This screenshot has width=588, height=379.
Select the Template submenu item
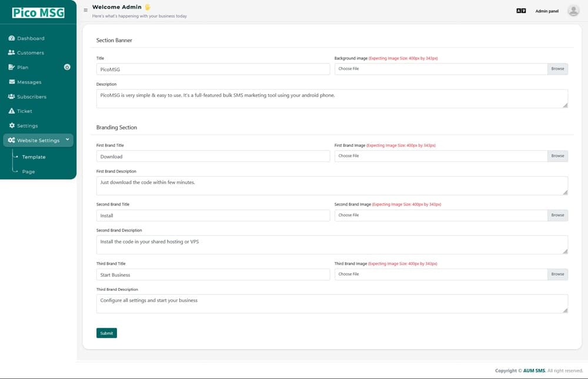pos(34,157)
